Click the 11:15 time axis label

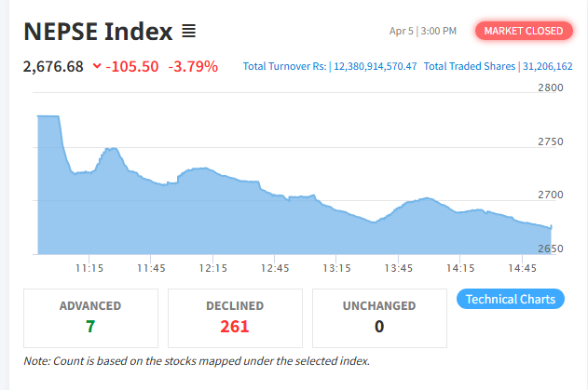[89, 268]
